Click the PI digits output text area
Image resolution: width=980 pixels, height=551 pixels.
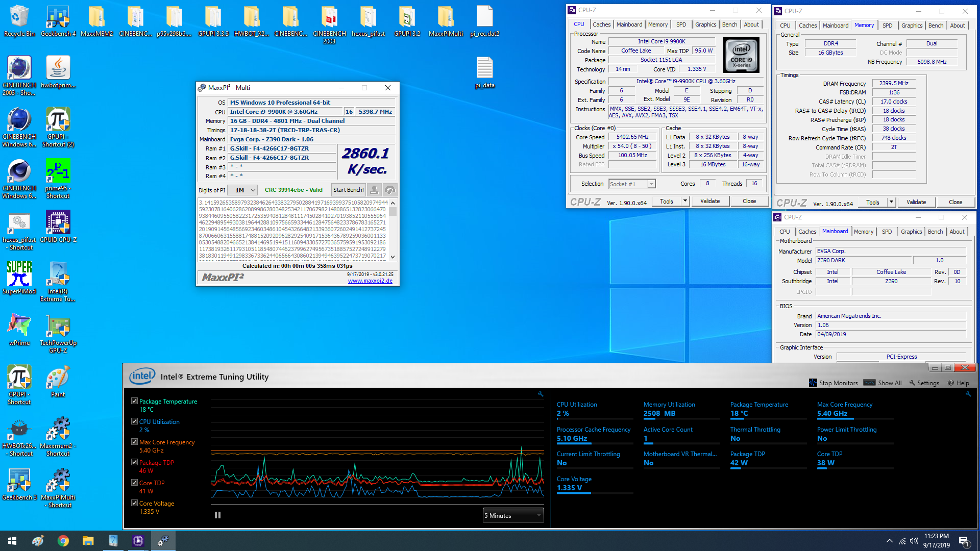[293, 230]
